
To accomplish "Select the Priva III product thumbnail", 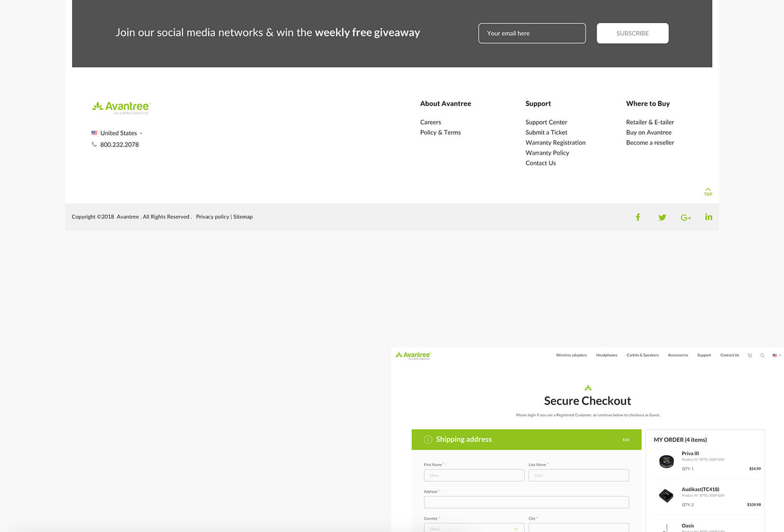I will coord(666,461).
